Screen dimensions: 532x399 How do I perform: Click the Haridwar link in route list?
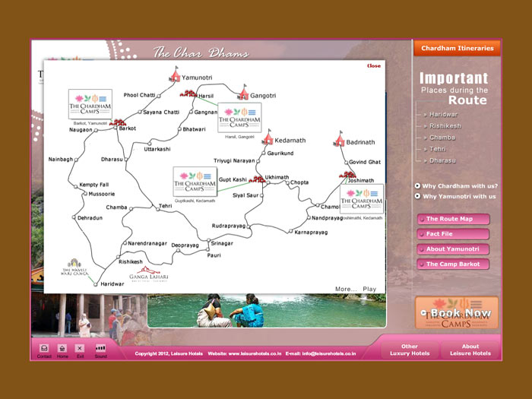(x=443, y=114)
